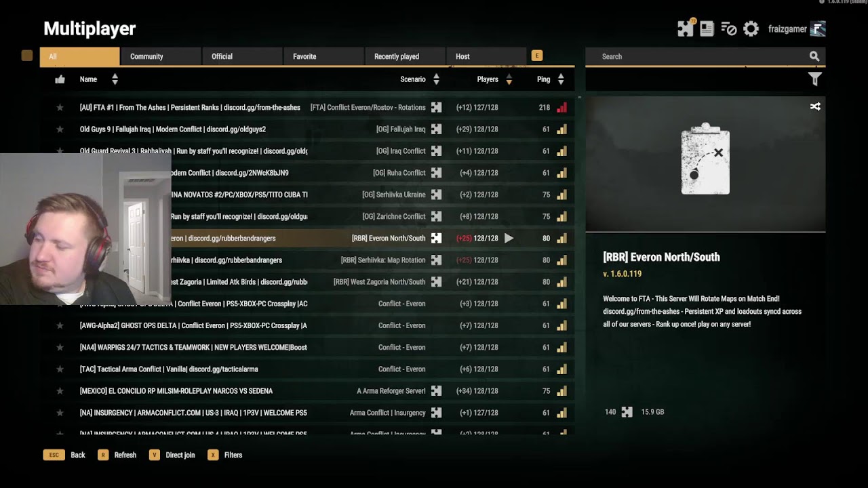Viewport: 868px width, 488px height.
Task: Select AU FTA #1 From The Ashes server
Action: click(307, 108)
